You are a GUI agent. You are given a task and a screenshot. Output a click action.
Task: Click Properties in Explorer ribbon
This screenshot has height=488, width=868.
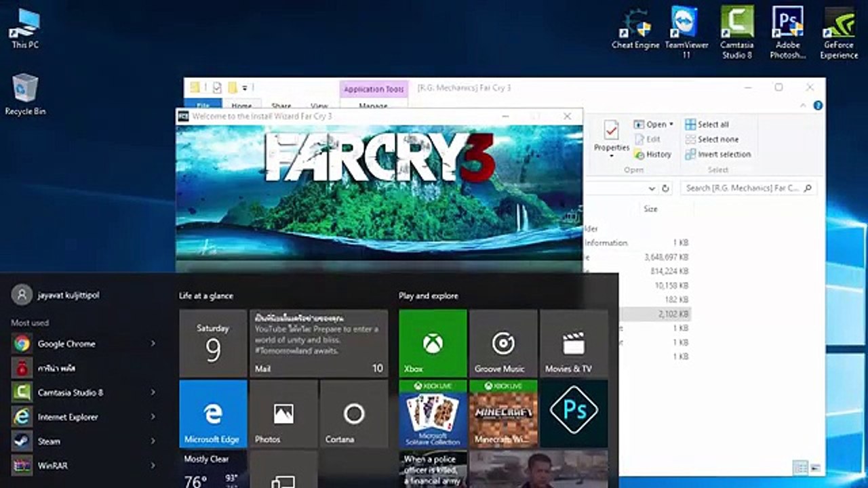pos(612,138)
